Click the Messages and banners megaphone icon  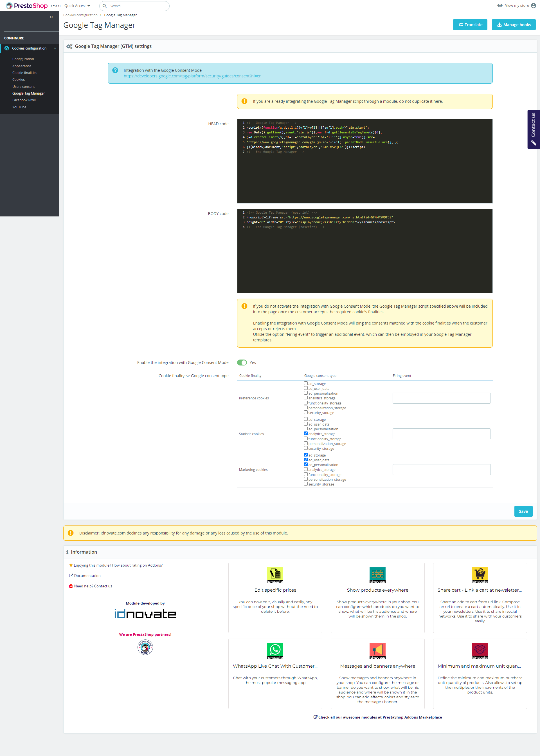(377, 651)
